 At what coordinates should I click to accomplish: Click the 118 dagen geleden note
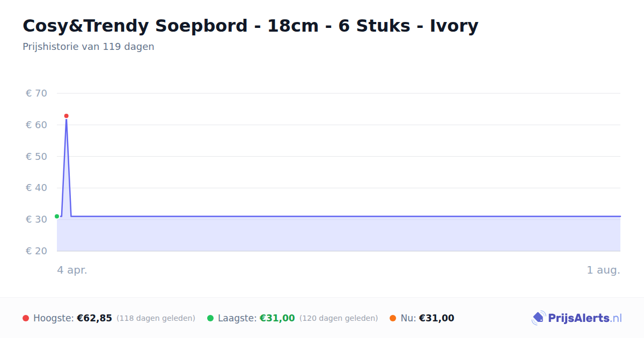[156, 318]
